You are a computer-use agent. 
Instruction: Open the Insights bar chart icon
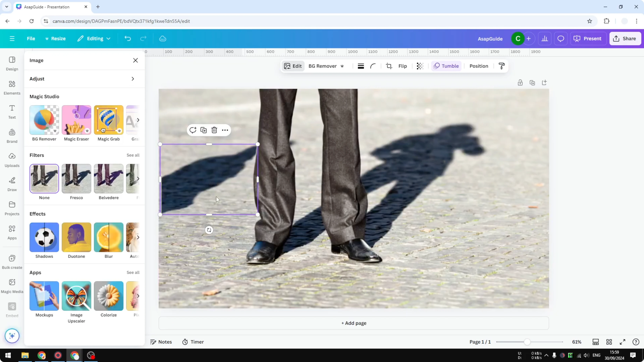pyautogui.click(x=545, y=39)
